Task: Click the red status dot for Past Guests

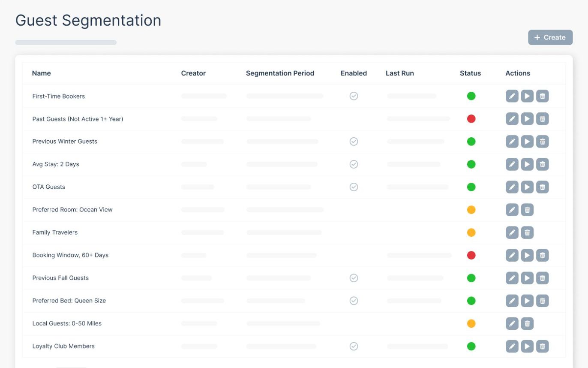Action: point(471,119)
